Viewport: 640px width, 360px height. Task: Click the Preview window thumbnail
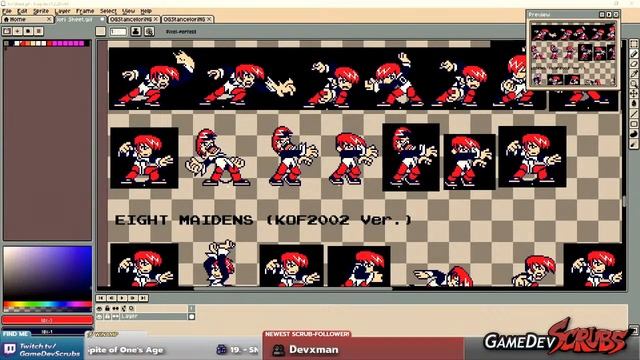(x=573, y=54)
